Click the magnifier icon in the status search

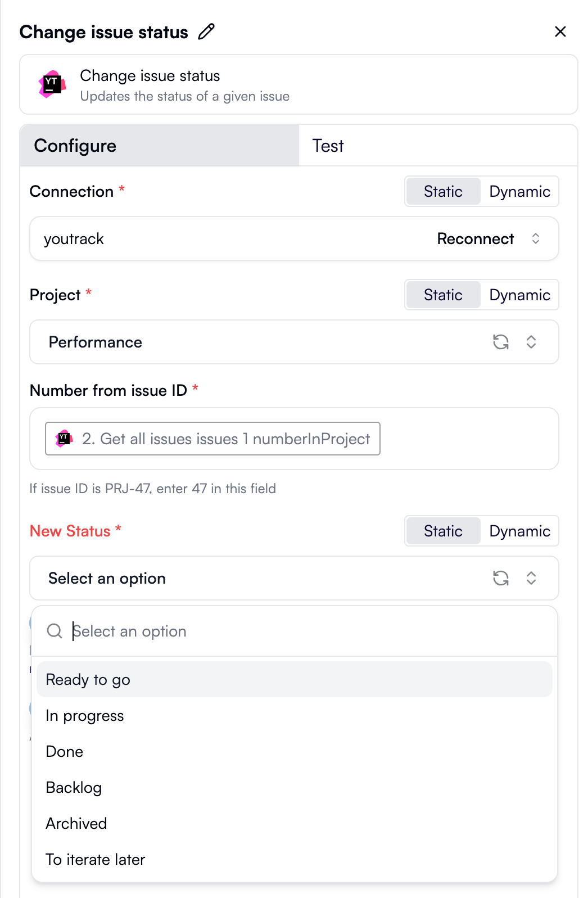(x=55, y=631)
